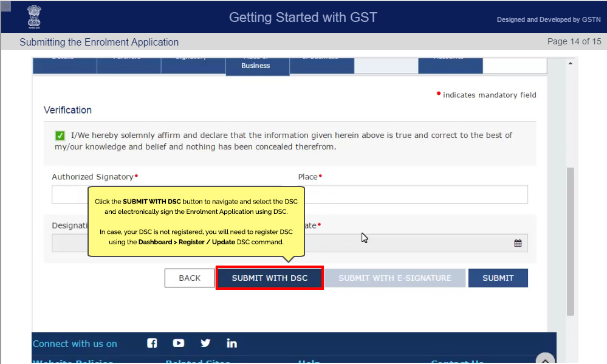
Task: Click 'indicates mandatory field' note
Action: pos(489,95)
